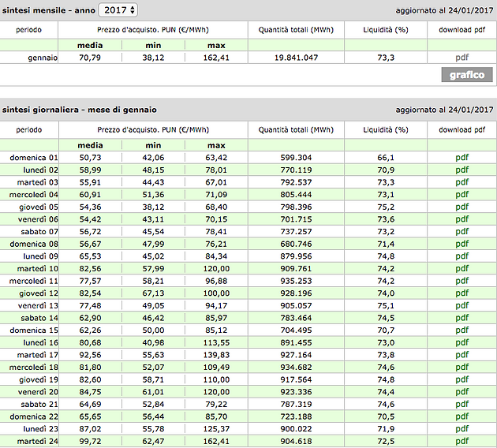Image resolution: width=497 pixels, height=448 pixels.
Task: Download pdf for sabato 14
Action: coord(461,318)
